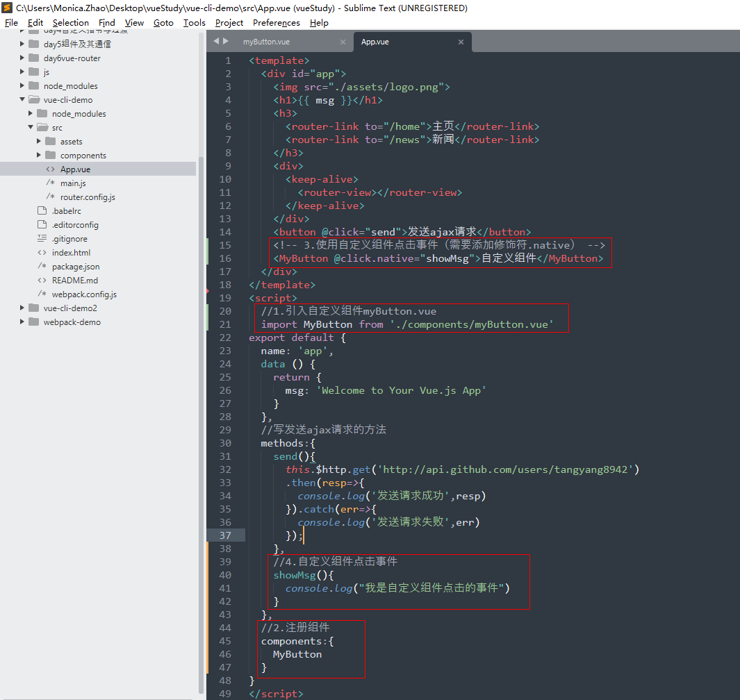Expand the day6vue-router folder

click(x=22, y=58)
